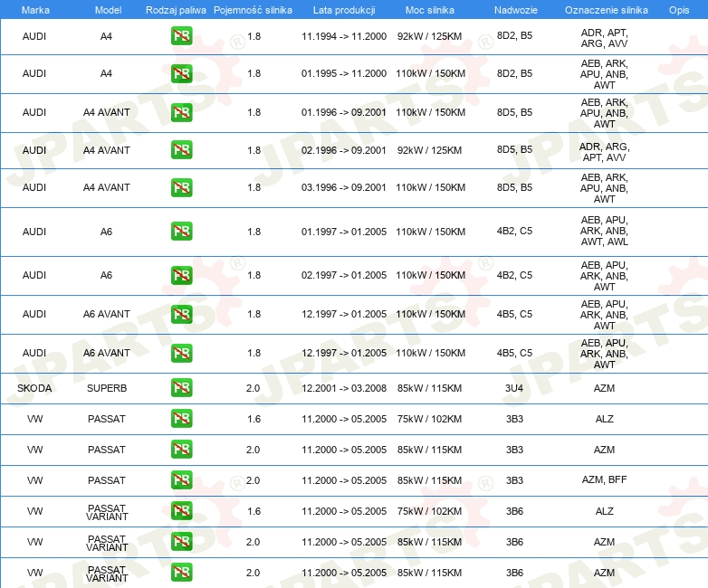Select the date range 02.1997 -> 01.2005
708x588 pixels.
pyautogui.click(x=344, y=275)
